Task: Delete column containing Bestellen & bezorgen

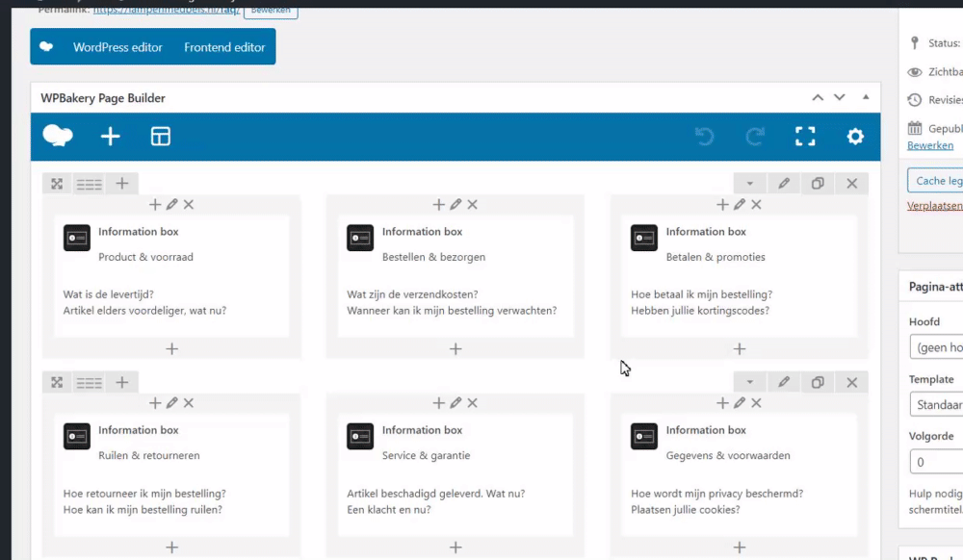Action: coord(472,204)
